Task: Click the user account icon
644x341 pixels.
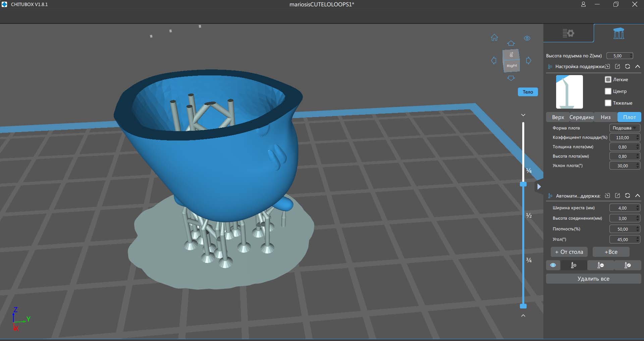Action: [x=583, y=4]
